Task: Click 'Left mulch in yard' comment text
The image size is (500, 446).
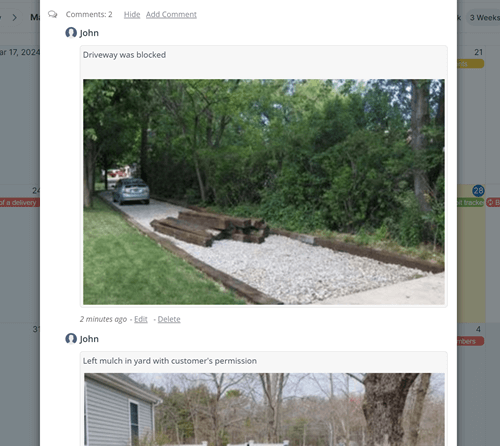Action: 170,361
